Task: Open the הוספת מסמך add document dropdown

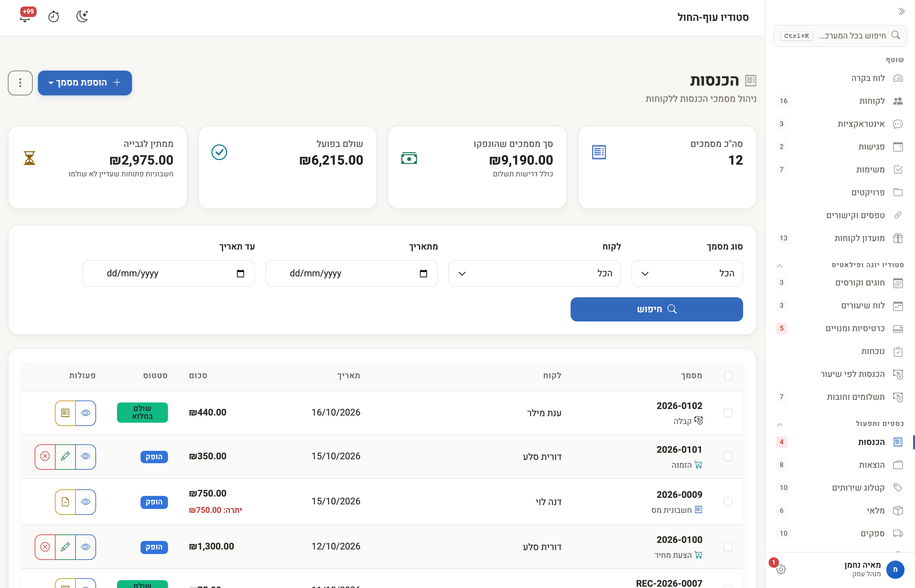Action: click(x=85, y=83)
